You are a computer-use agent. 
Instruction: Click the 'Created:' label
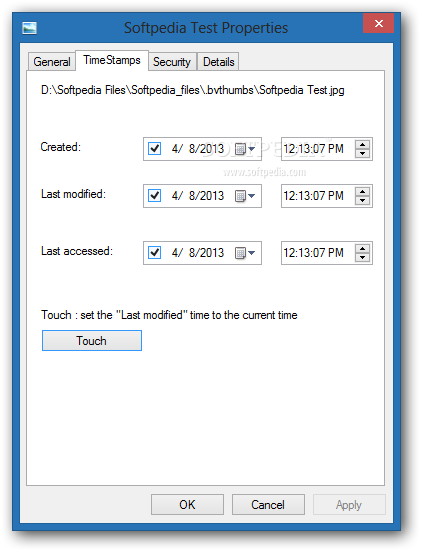pyautogui.click(x=60, y=147)
